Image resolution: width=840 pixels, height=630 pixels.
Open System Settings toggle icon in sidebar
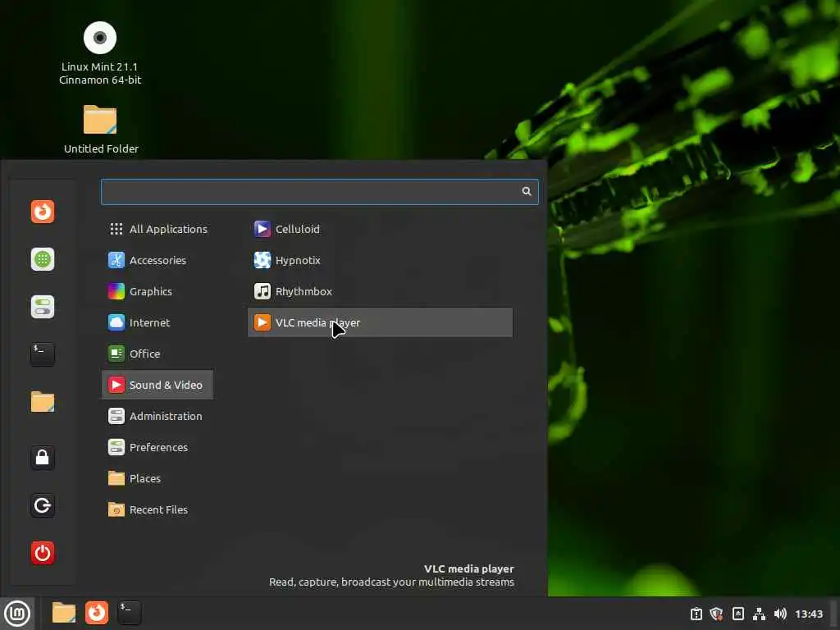43,307
